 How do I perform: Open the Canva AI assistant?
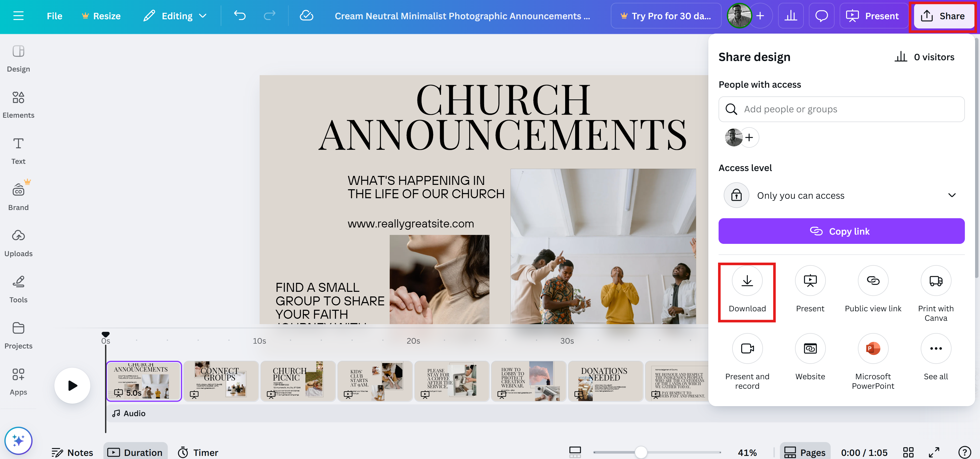coord(18,440)
